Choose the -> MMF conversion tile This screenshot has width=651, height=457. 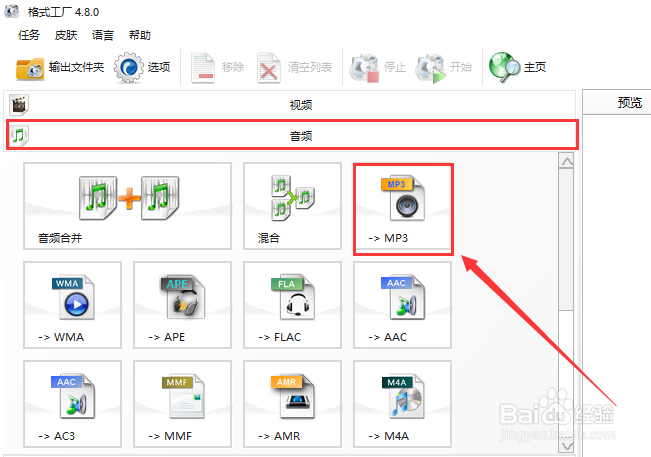pos(183,404)
